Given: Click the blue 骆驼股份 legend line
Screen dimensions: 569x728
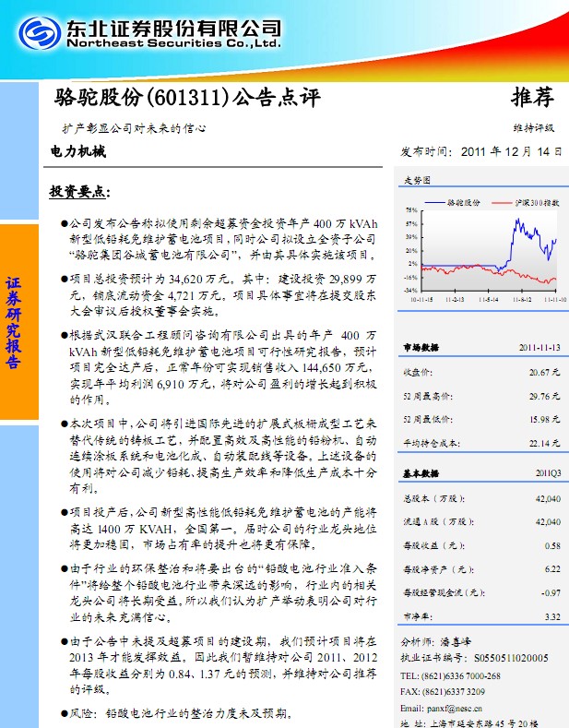Looking at the screenshot, I should [434, 200].
